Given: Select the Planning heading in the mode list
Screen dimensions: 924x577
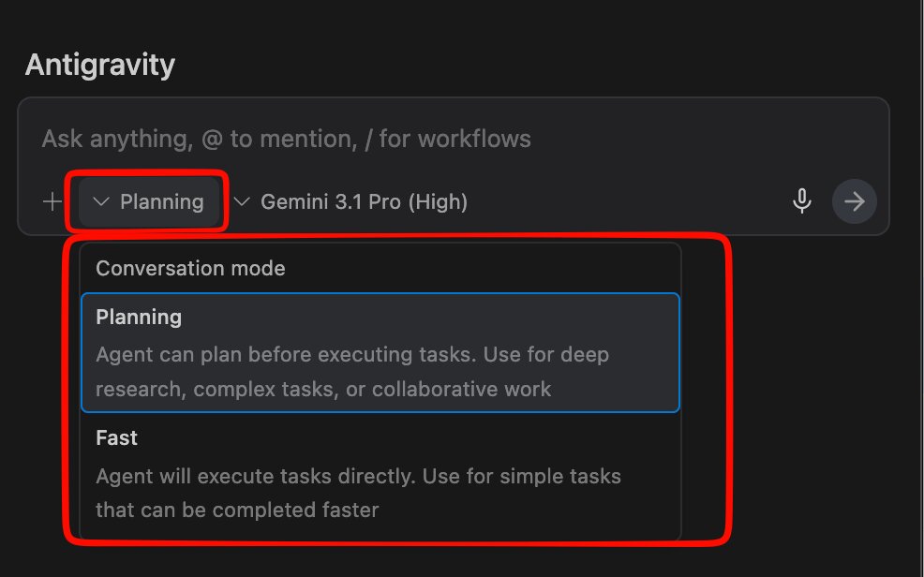Looking at the screenshot, I should click(x=139, y=318).
